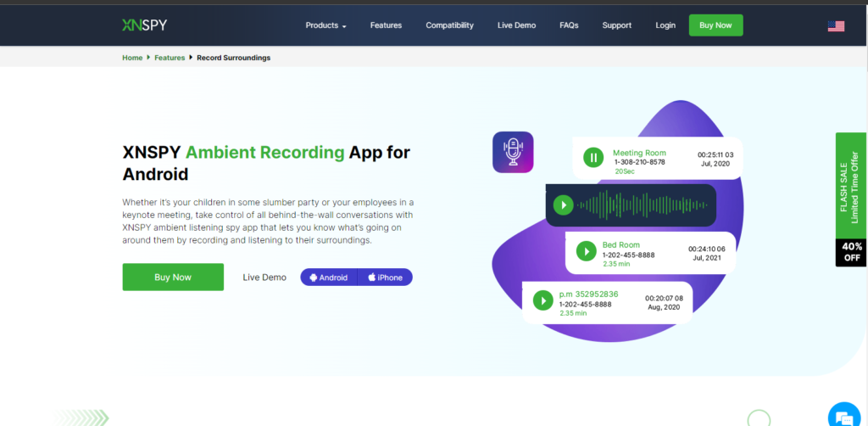The width and height of the screenshot is (868, 426).
Task: Click the Apple logo icon
Action: (372, 277)
